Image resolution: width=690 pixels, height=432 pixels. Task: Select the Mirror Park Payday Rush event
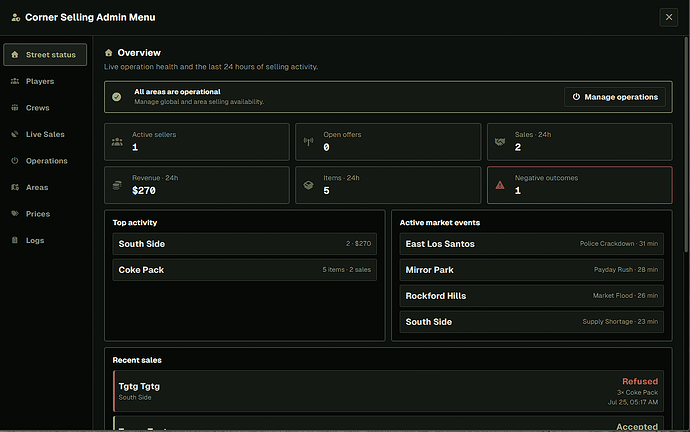[x=532, y=270]
